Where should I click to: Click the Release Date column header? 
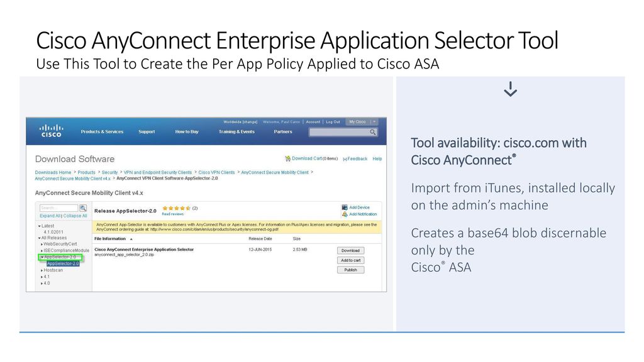260,239
